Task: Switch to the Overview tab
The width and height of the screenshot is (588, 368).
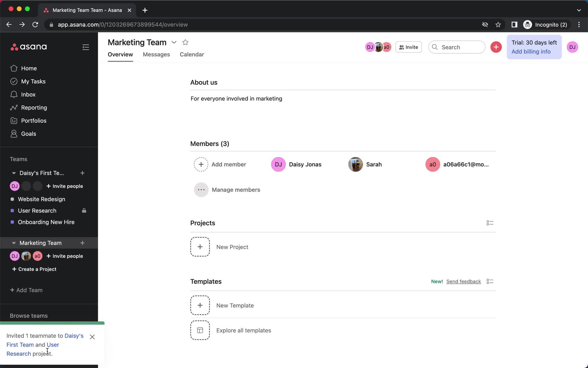Action: [120, 55]
